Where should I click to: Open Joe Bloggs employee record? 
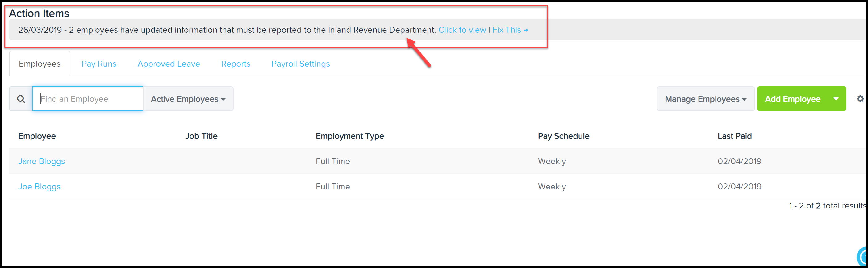(x=40, y=187)
